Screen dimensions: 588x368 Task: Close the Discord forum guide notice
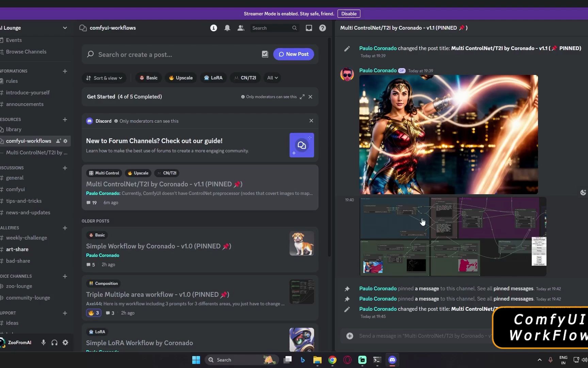pos(311,121)
